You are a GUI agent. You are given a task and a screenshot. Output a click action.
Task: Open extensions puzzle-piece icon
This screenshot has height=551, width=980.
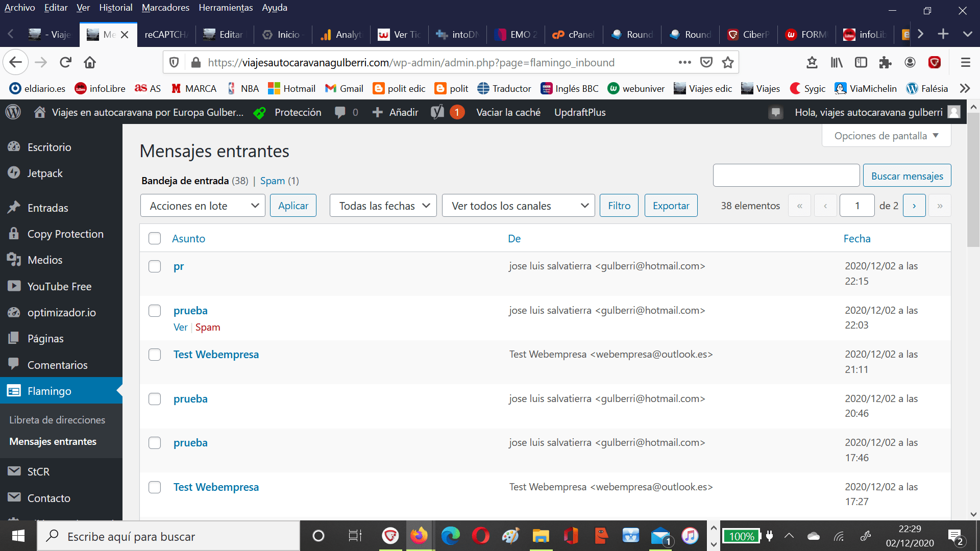[x=886, y=62]
